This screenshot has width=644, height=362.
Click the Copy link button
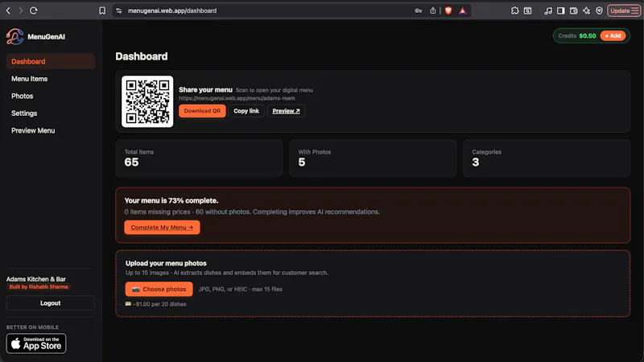(x=246, y=111)
